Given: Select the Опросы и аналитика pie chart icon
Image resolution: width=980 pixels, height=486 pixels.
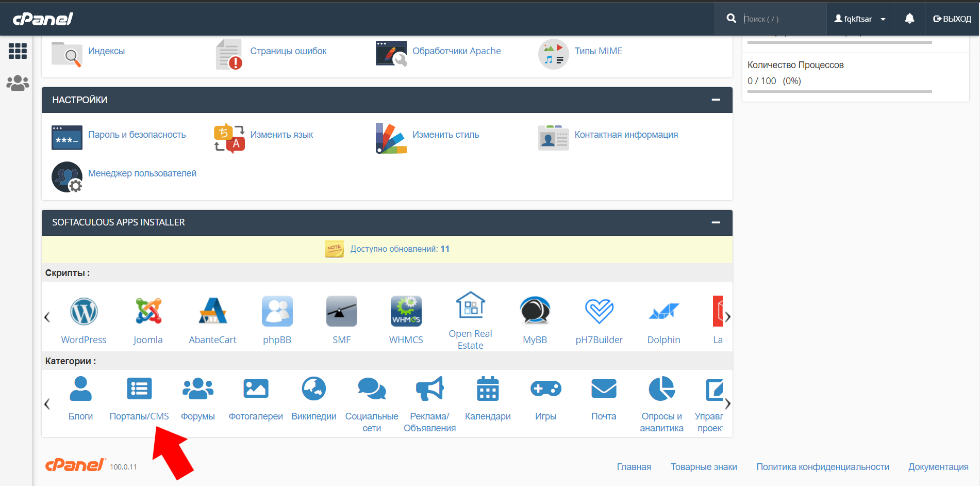Looking at the screenshot, I should [x=661, y=389].
